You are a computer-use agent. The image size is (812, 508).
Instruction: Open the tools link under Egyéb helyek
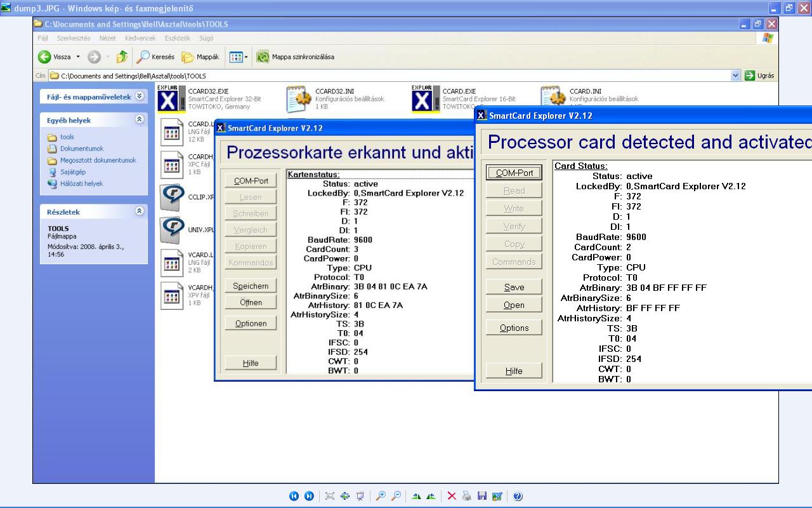67,137
